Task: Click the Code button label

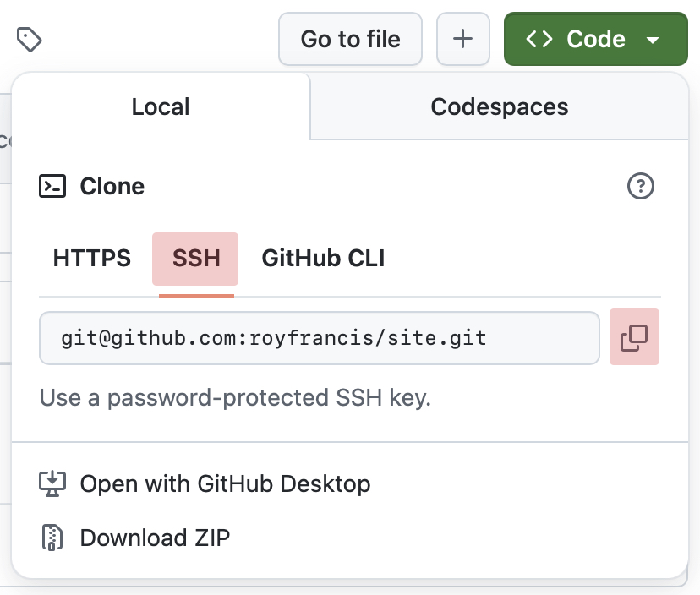Action: (x=596, y=39)
